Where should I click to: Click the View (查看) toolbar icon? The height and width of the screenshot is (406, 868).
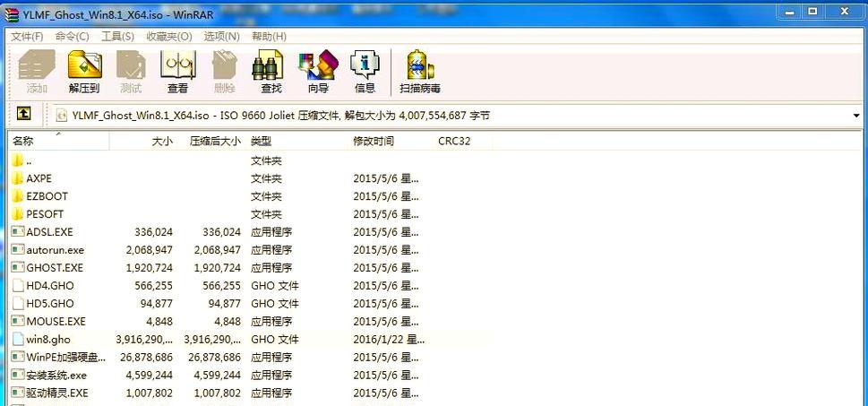tap(177, 65)
